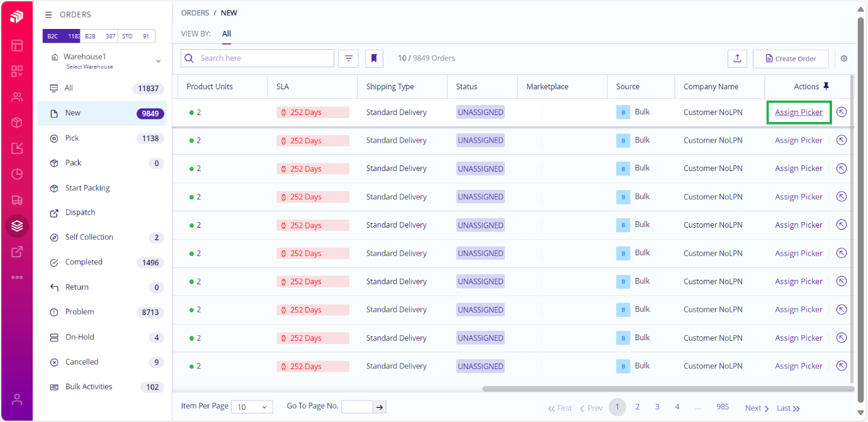868x422 pixels.
Task: Select the All view-by tab
Action: (x=227, y=34)
